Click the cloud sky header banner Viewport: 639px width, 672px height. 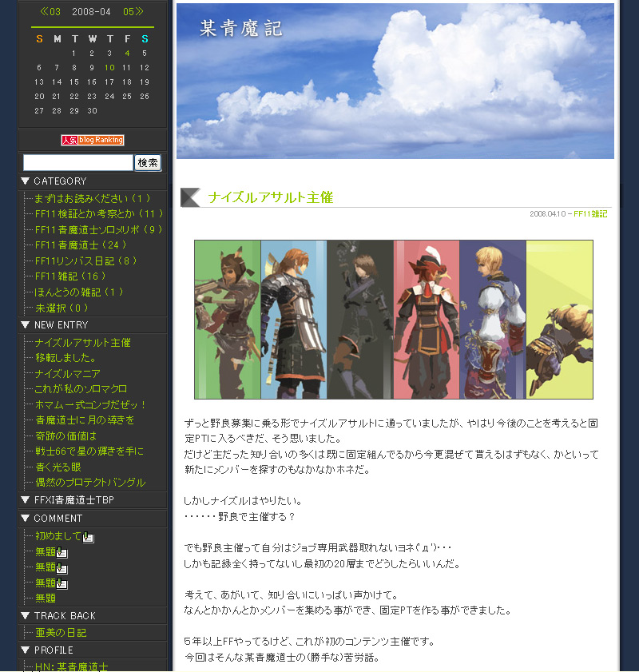point(395,81)
